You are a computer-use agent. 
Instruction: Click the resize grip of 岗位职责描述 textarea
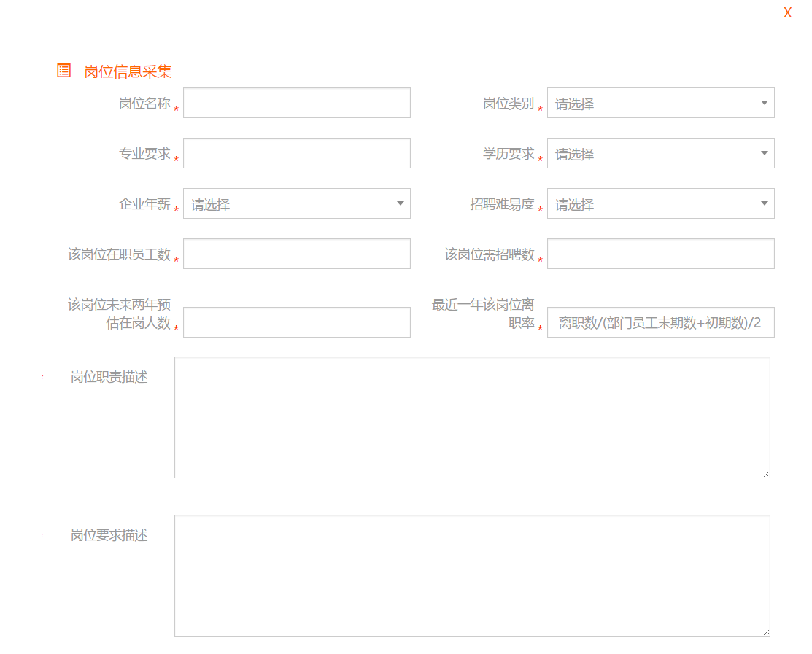[x=766, y=474]
